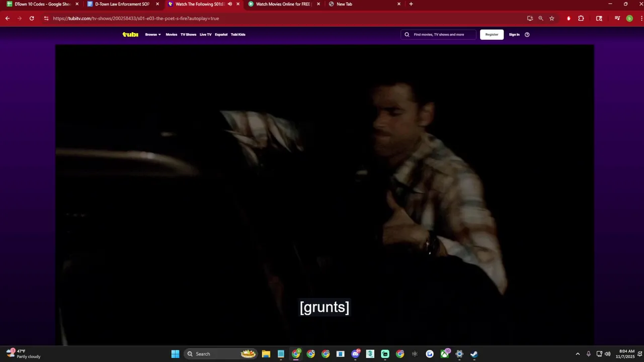Click the install app icon in address bar
Viewport: 644px width, 362px height.
530,18
